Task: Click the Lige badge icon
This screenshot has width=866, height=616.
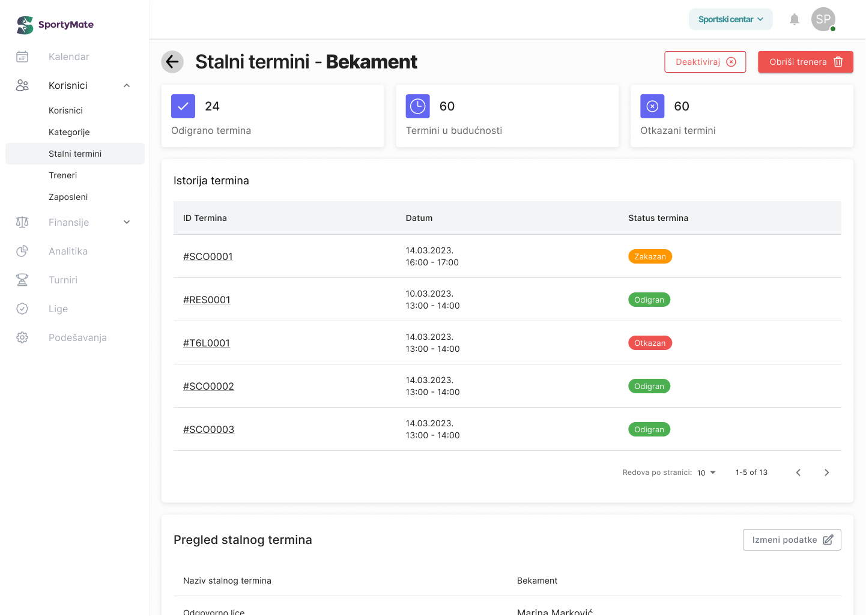Action: click(x=22, y=309)
